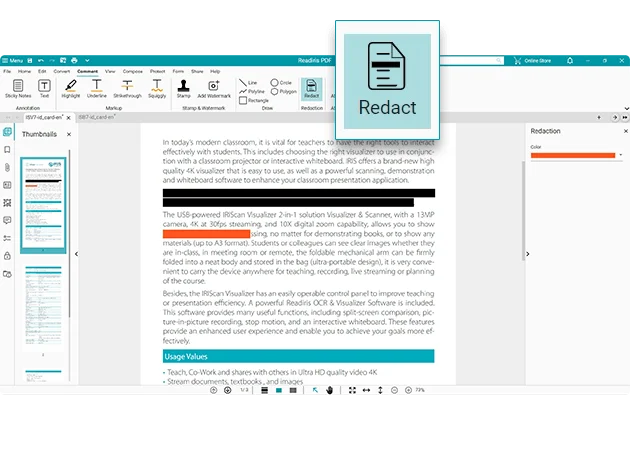Close the Redaction side panel

(626, 131)
